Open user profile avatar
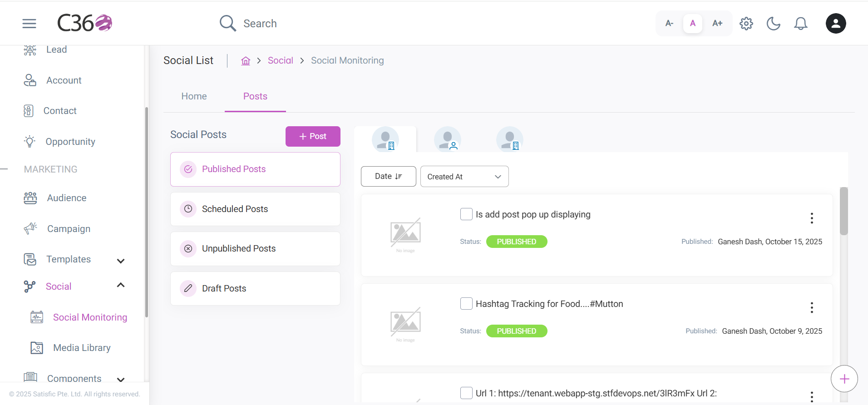The height and width of the screenshot is (405, 868). (836, 24)
